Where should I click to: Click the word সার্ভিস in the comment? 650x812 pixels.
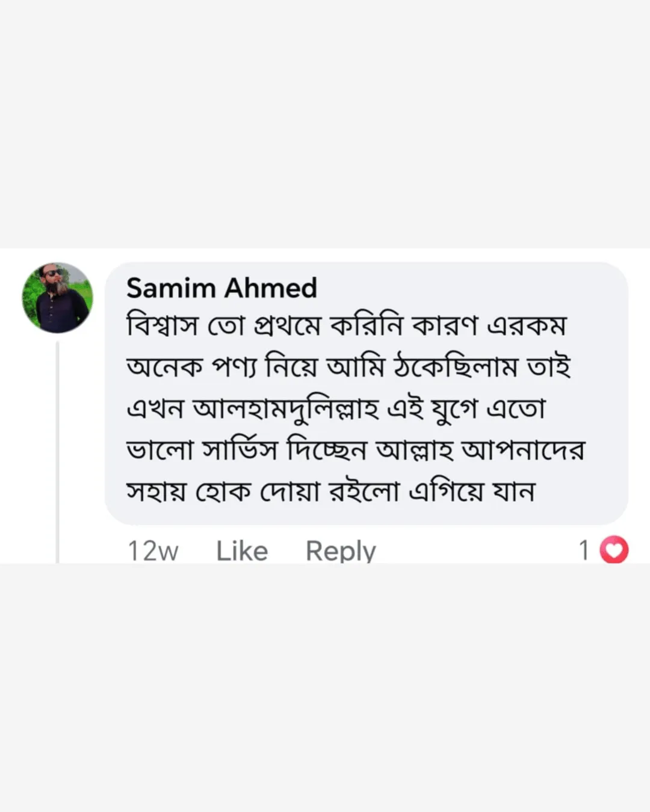coord(240,451)
